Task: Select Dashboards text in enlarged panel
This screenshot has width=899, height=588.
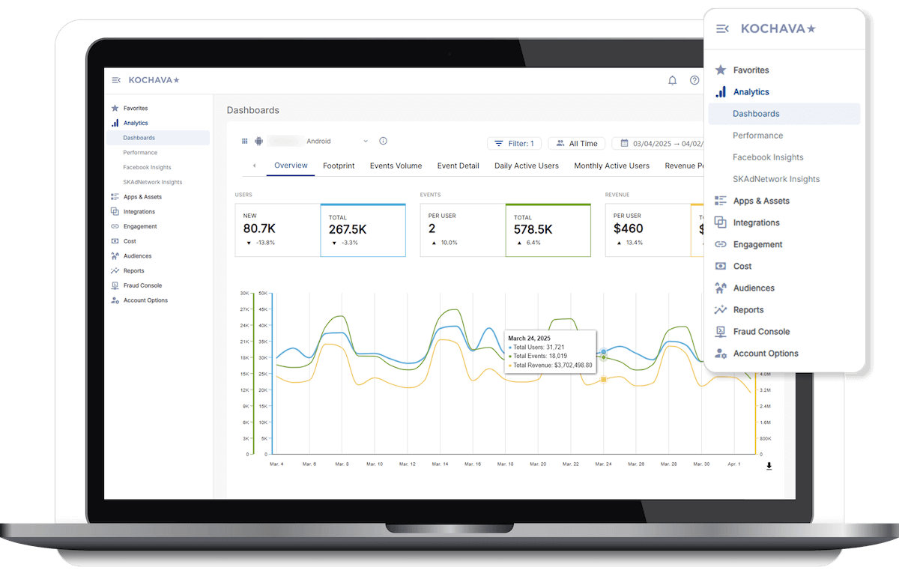Action: [x=756, y=114]
